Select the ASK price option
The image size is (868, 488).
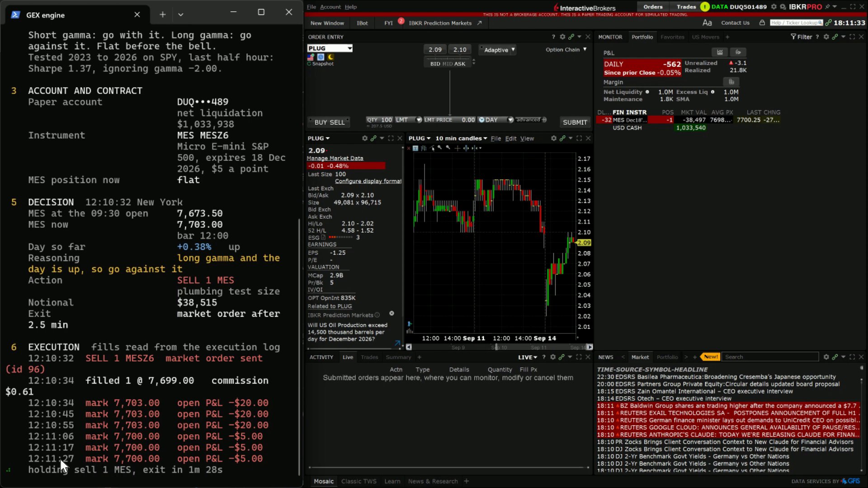460,64
